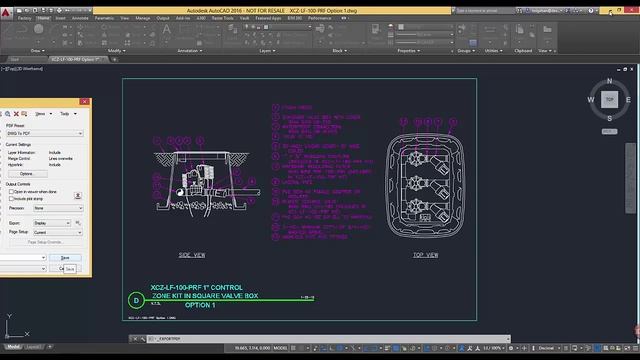This screenshot has width=640, height=360.
Task: Click the S compass direction on the ViewCube
Action: [x=609, y=118]
